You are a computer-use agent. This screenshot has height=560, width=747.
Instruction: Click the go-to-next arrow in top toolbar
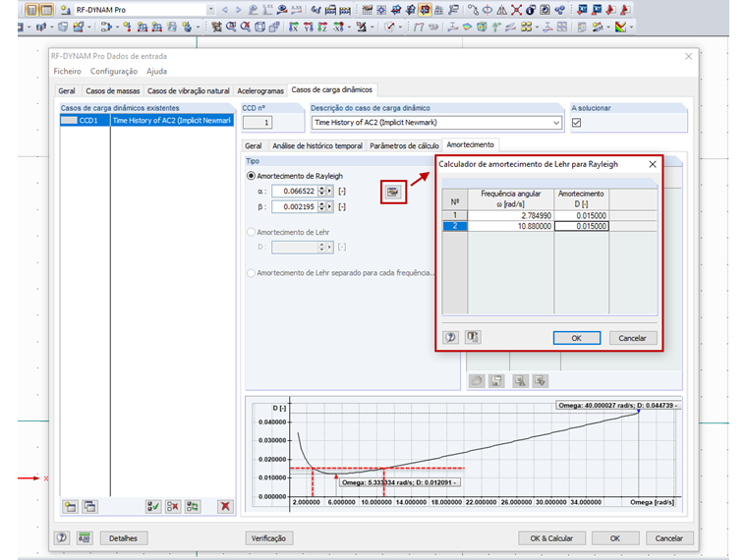click(x=238, y=10)
